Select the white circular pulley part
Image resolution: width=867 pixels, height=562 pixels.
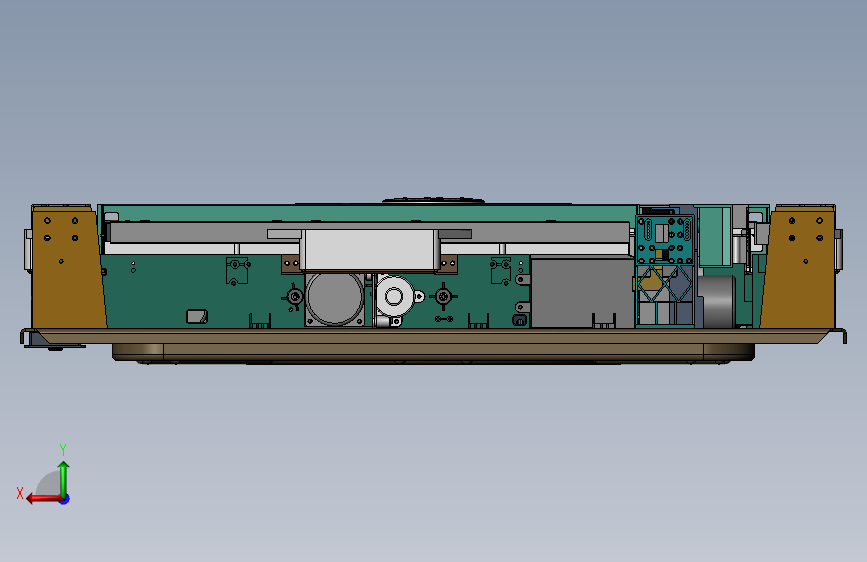point(395,296)
